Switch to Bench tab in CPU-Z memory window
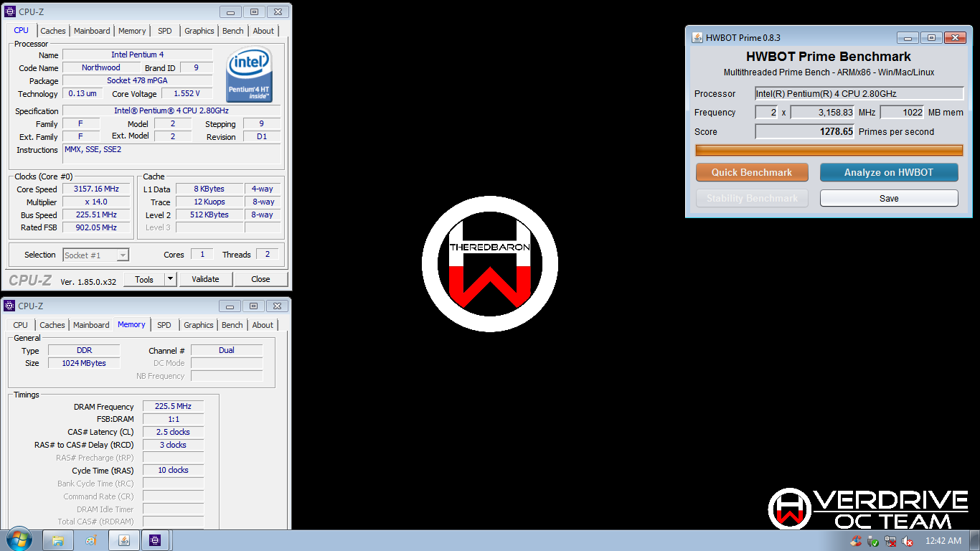 [232, 325]
